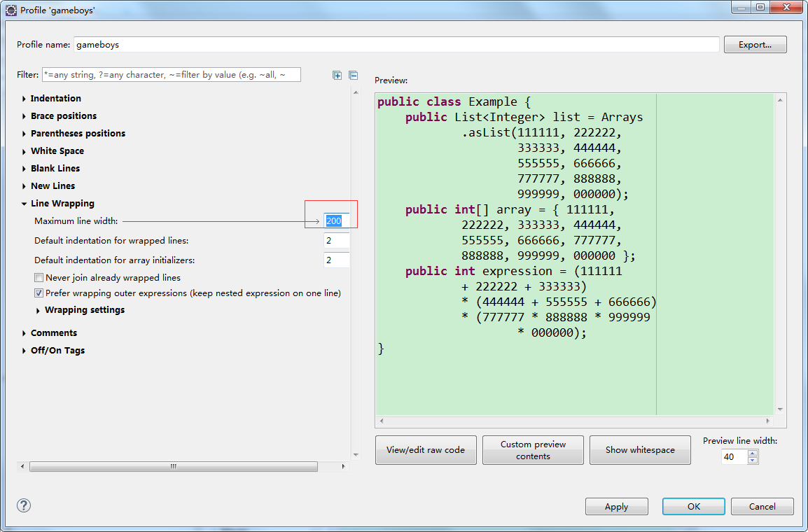Click the 'Preview:' label
Image resolution: width=808 pixels, height=532 pixels.
pyautogui.click(x=391, y=80)
